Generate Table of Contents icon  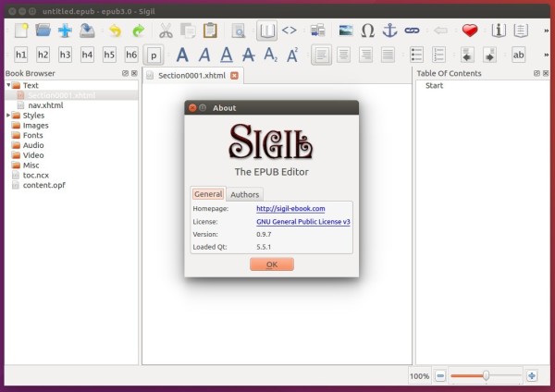[521, 31]
